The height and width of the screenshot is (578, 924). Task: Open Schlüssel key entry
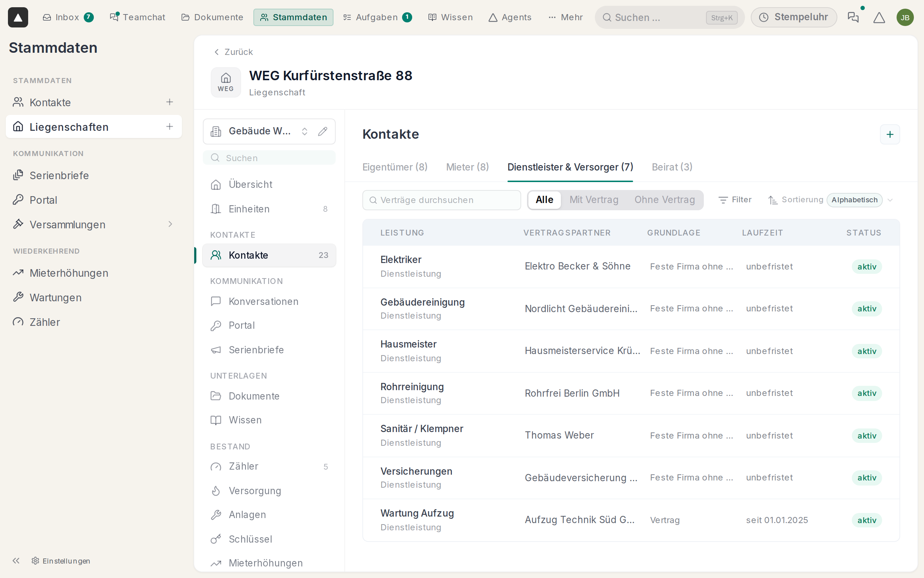click(269, 539)
